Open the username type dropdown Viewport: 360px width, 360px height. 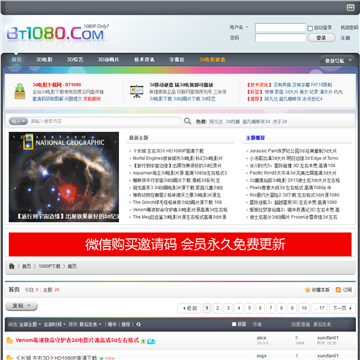[x=239, y=27]
